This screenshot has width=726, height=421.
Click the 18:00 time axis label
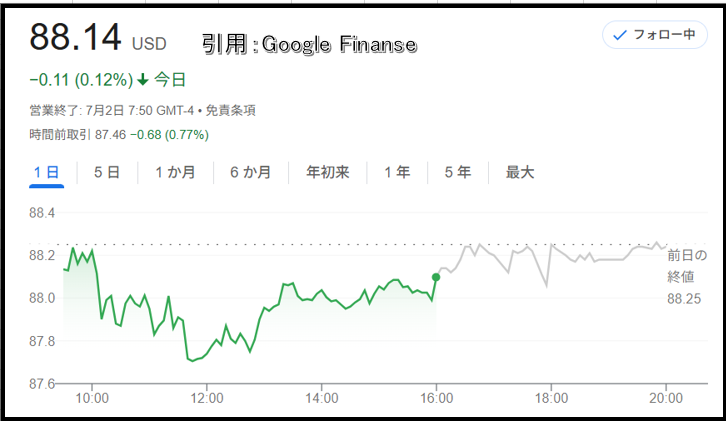pyautogui.click(x=551, y=398)
